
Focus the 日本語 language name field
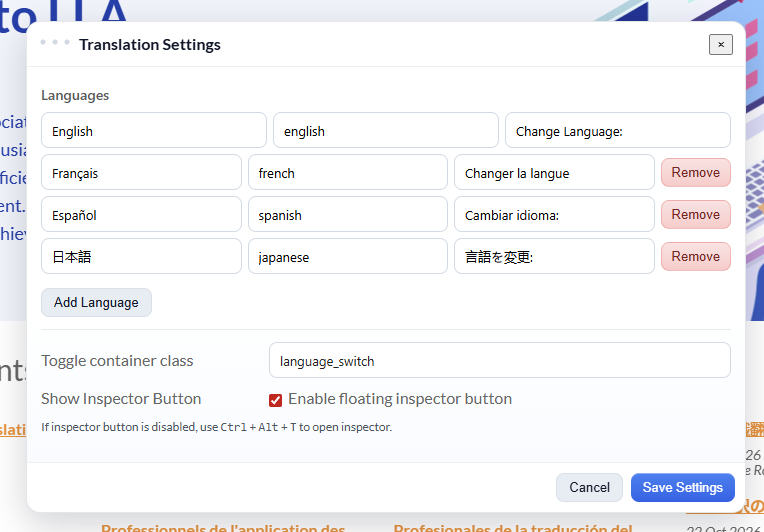point(141,257)
